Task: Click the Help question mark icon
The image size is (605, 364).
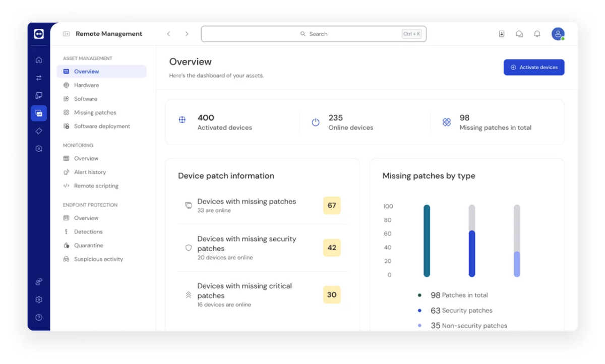Action: [39, 318]
